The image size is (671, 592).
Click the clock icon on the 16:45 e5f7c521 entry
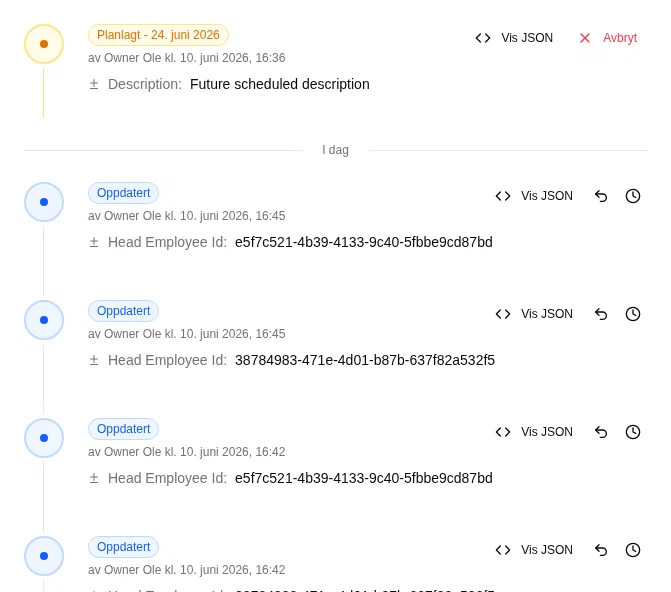coord(632,196)
